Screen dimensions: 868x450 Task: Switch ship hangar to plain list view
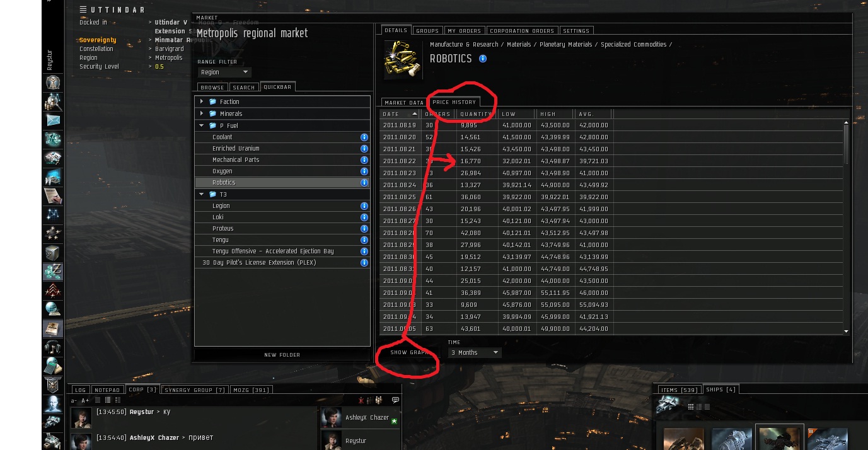point(707,407)
